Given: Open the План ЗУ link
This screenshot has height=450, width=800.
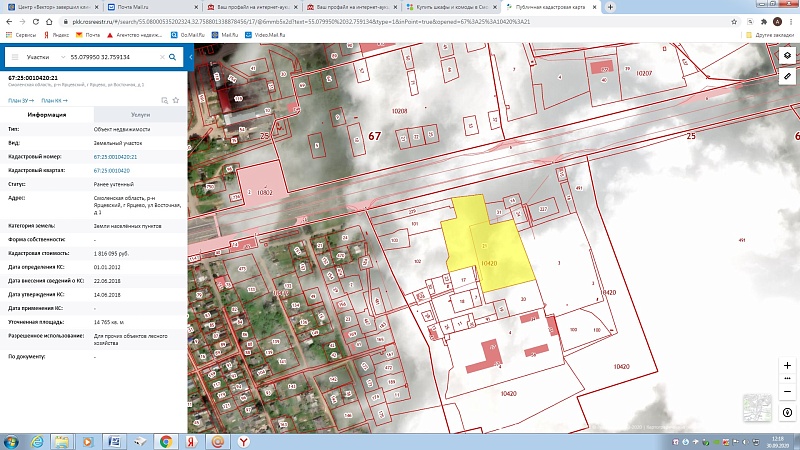Looking at the screenshot, I should 20,100.
